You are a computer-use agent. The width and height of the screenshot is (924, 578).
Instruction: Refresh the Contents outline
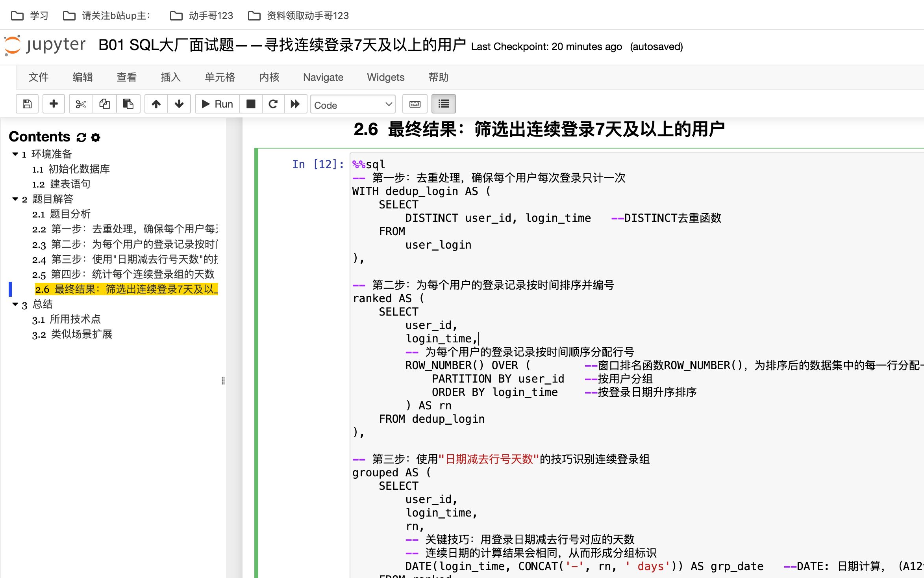click(81, 137)
